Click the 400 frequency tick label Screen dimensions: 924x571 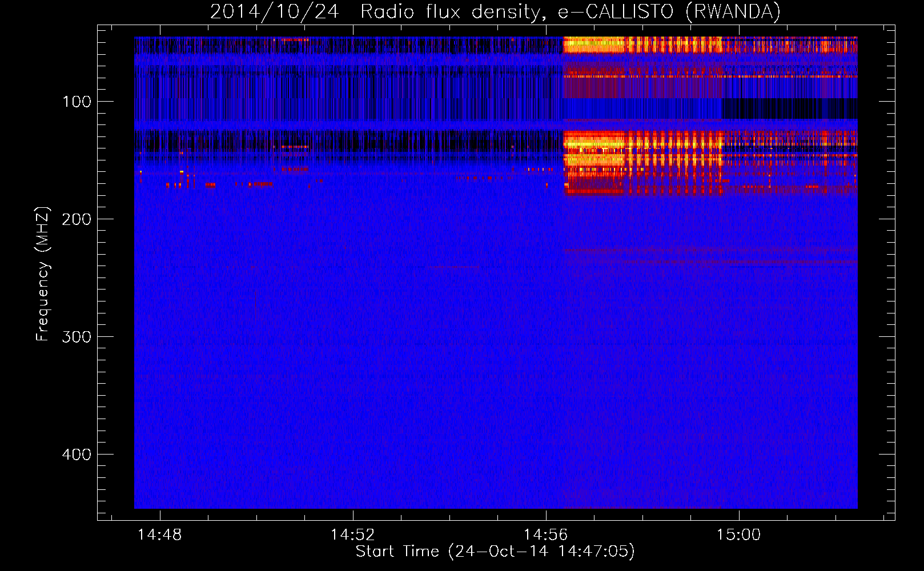(77, 455)
